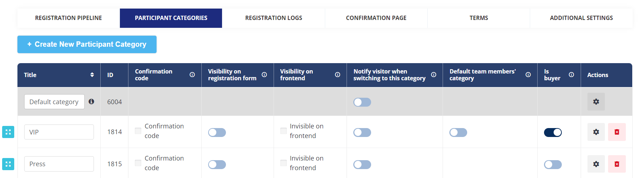Click the Press title input field
Screen dimensions: 644x178
pyautogui.click(x=59, y=164)
